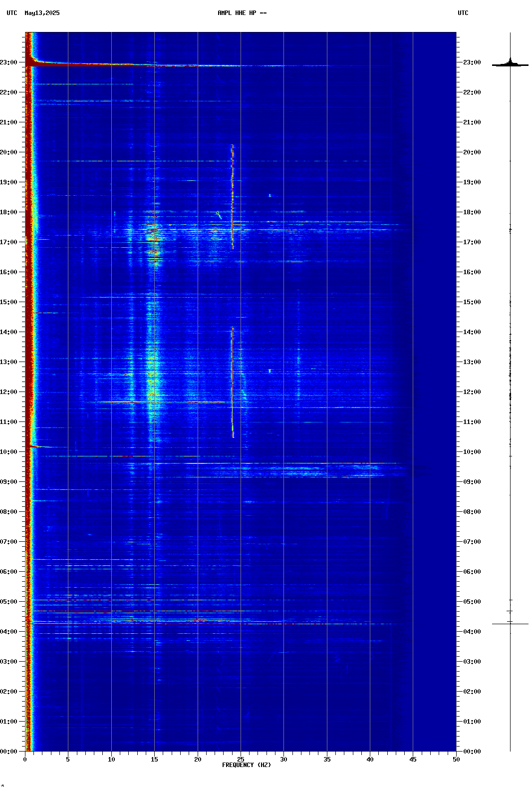Click 14:00 on the right time axis
The image size is (532, 791).
(472, 332)
